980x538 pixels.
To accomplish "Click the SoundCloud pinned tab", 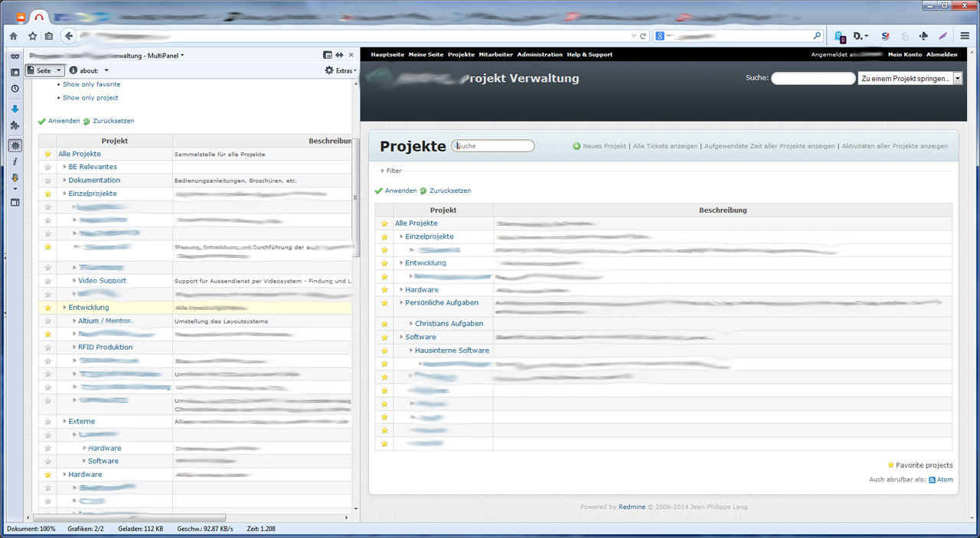I will [x=21, y=17].
